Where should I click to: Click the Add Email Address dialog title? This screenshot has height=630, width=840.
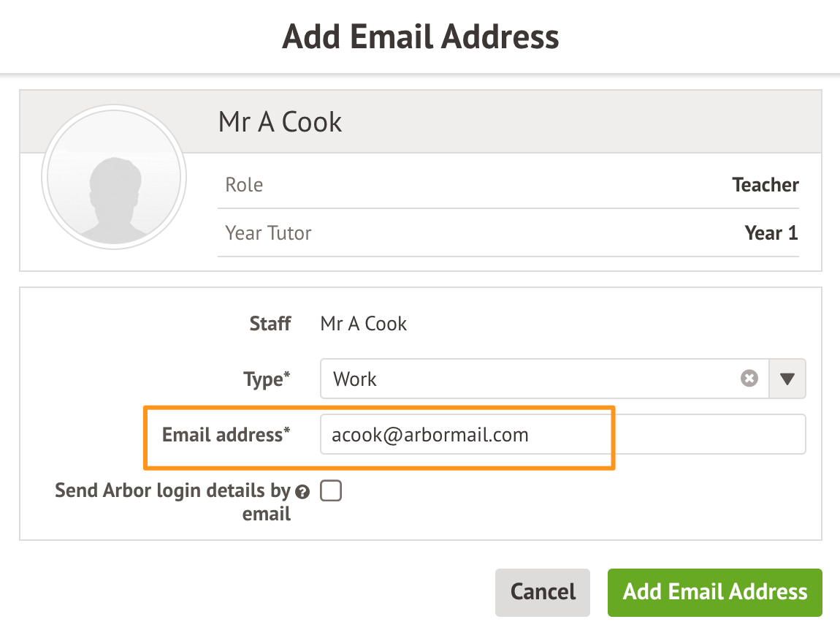tap(420, 36)
